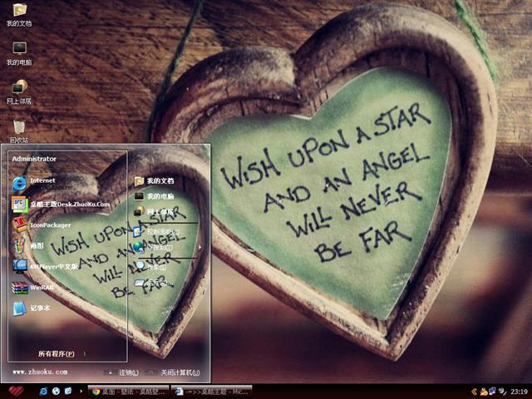
Task: Click show desktop quick launch icon
Action: pos(68,392)
